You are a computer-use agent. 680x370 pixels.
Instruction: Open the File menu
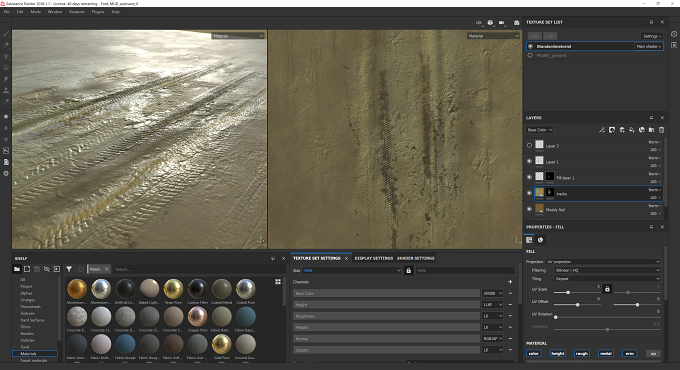tap(7, 12)
